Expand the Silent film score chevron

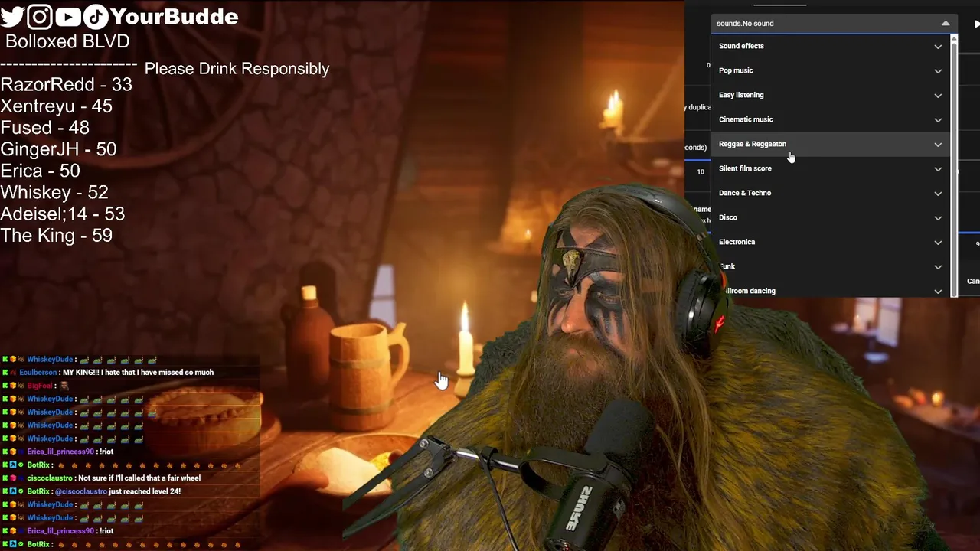tap(938, 169)
